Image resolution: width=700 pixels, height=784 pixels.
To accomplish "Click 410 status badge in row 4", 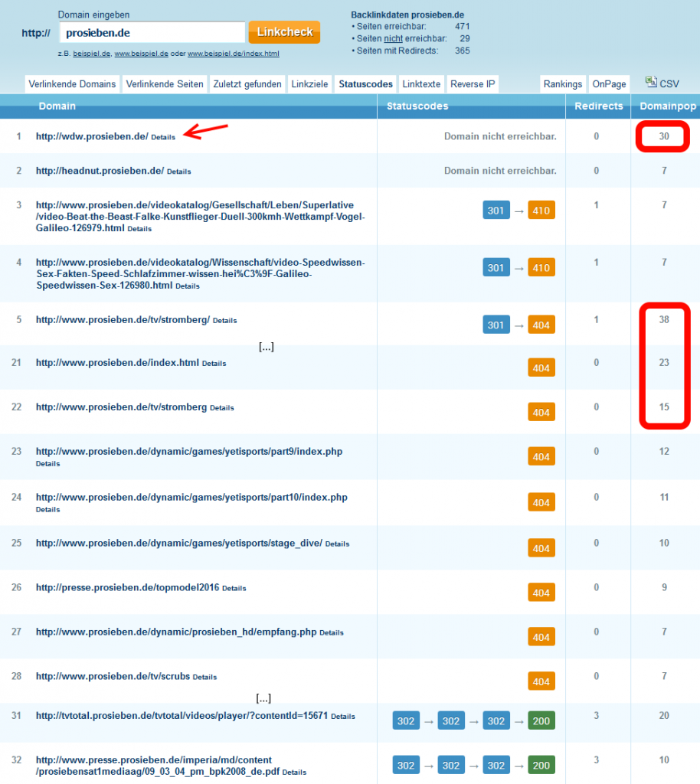I will coord(541,267).
